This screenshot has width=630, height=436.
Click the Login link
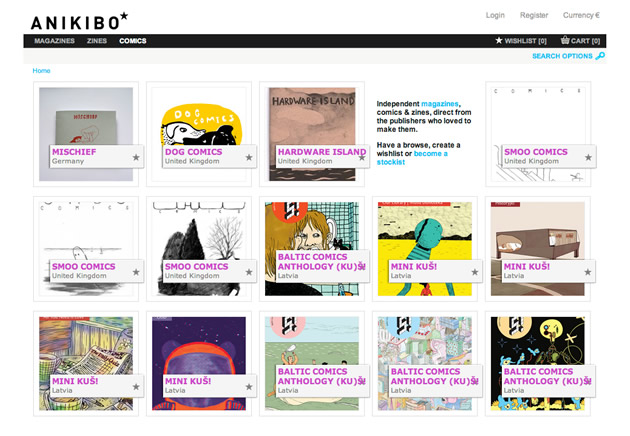tap(495, 15)
